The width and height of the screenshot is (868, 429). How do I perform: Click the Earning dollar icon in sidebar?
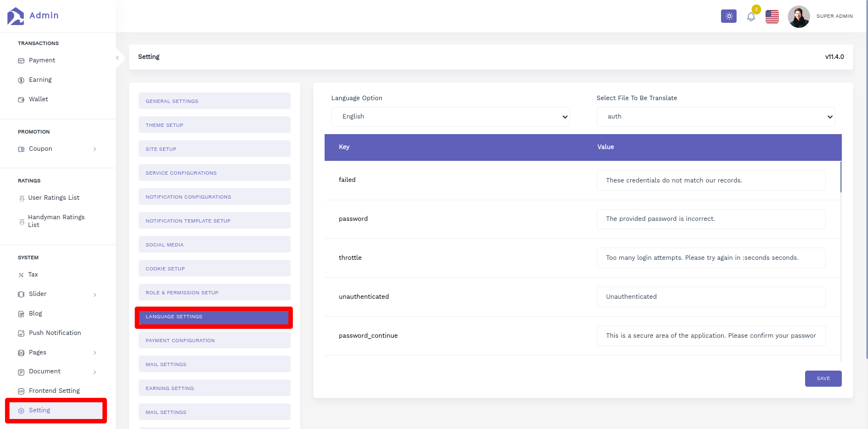(21, 80)
